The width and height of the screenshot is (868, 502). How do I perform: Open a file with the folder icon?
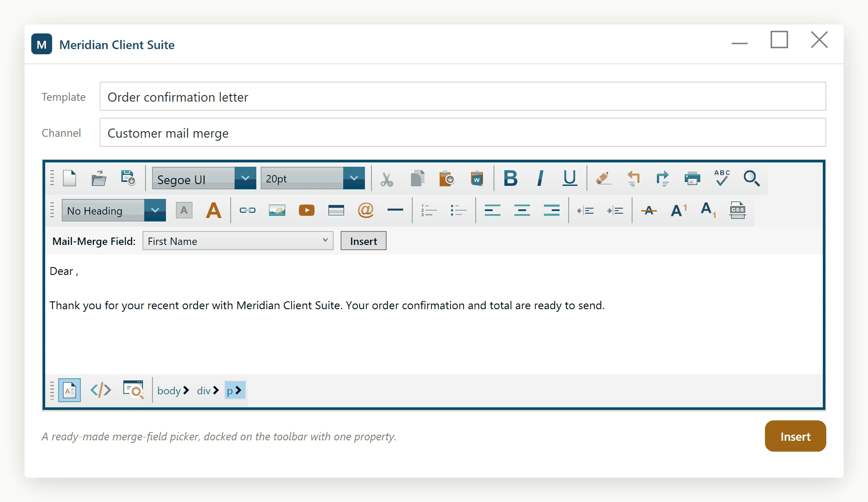[99, 178]
